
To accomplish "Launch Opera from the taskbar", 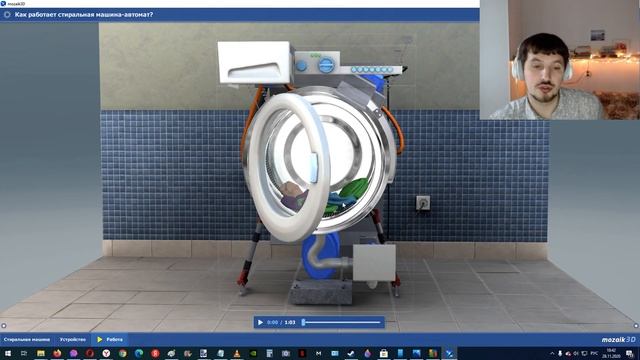I will (x=90, y=353).
